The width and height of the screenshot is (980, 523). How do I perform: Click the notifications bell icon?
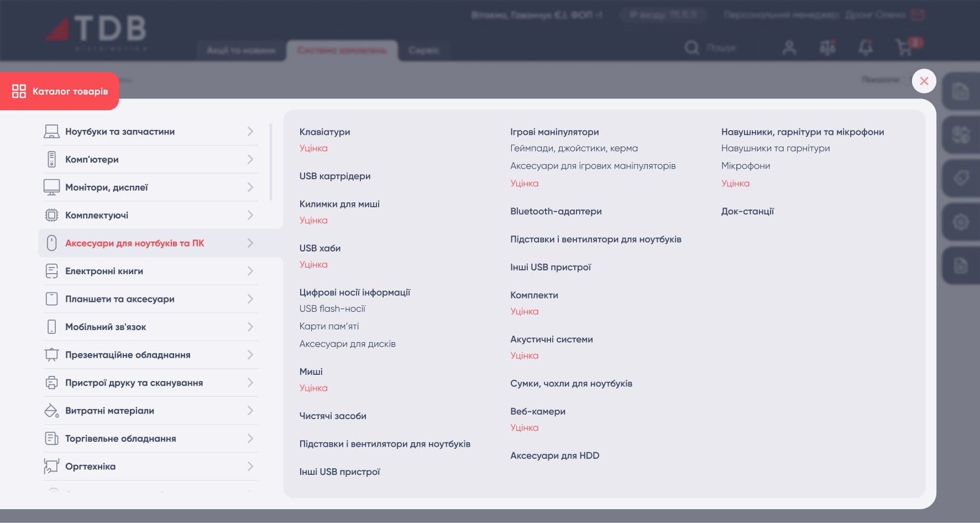point(866,48)
